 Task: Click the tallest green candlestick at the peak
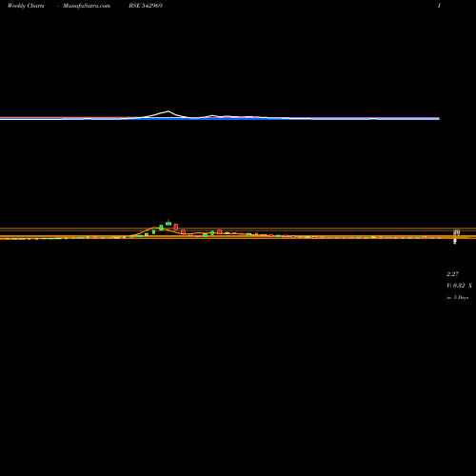pos(169,224)
